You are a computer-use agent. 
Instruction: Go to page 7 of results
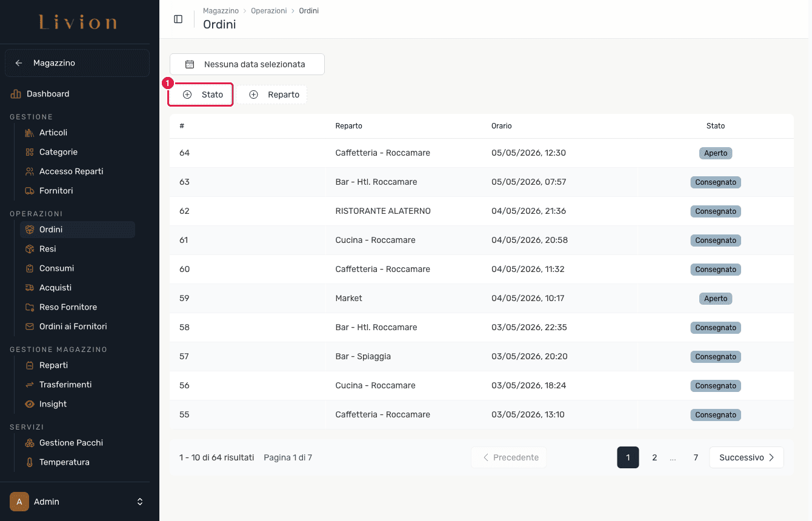[x=696, y=457]
